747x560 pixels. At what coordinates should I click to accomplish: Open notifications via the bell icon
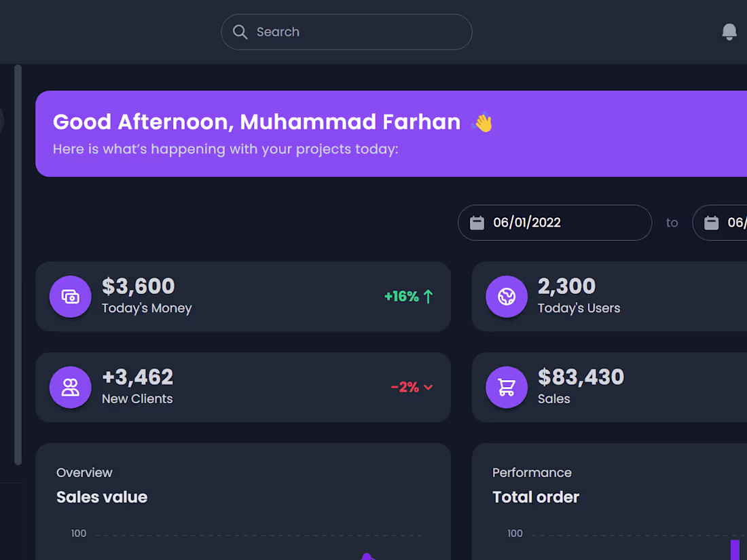[x=729, y=31]
